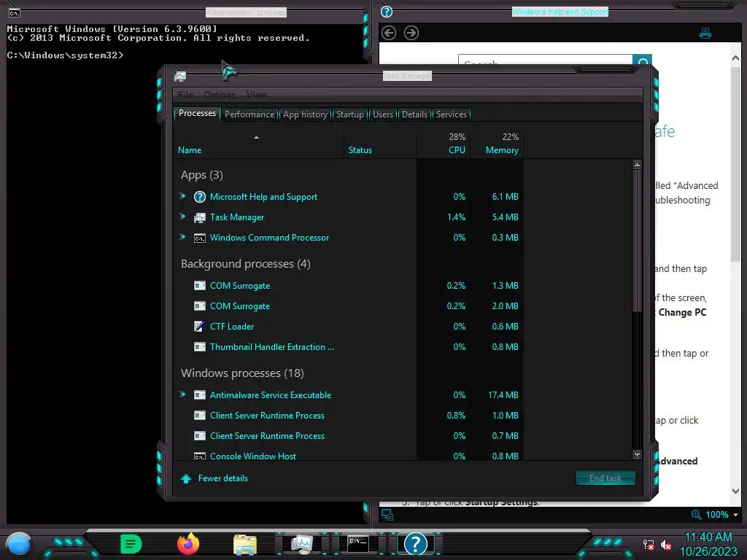Screen dimensions: 747x560
Task: Click the print icon in Help and Support
Action: click(x=705, y=33)
